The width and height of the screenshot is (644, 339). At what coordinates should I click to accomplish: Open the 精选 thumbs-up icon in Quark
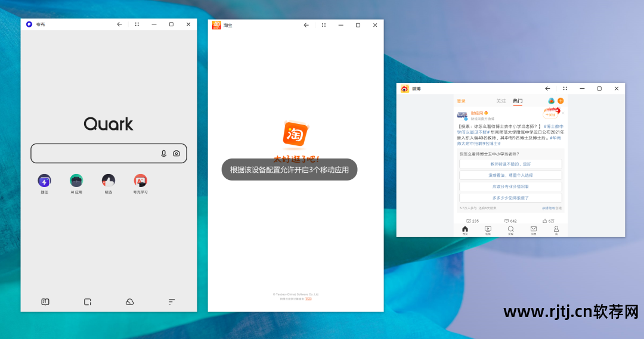(x=109, y=181)
